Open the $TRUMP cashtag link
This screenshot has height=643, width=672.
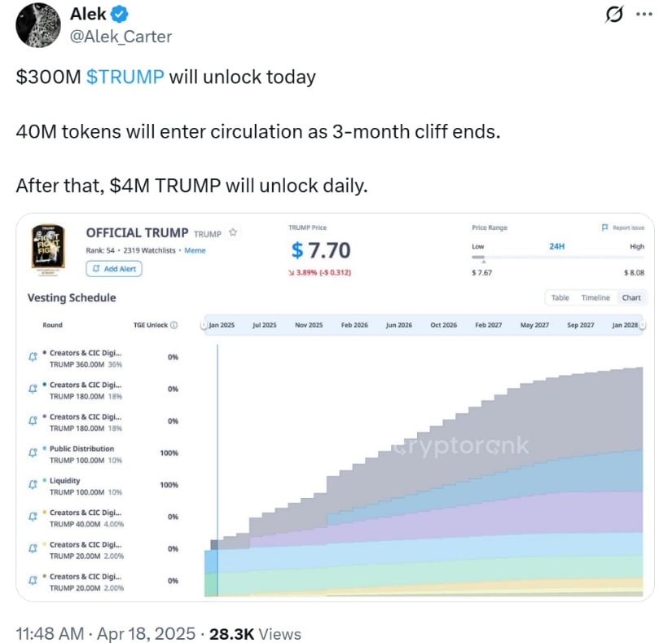[x=125, y=77]
